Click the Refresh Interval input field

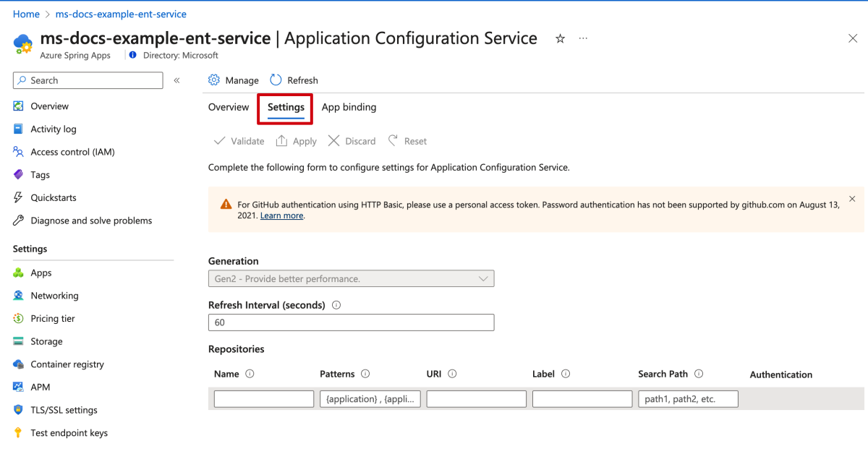pos(351,322)
